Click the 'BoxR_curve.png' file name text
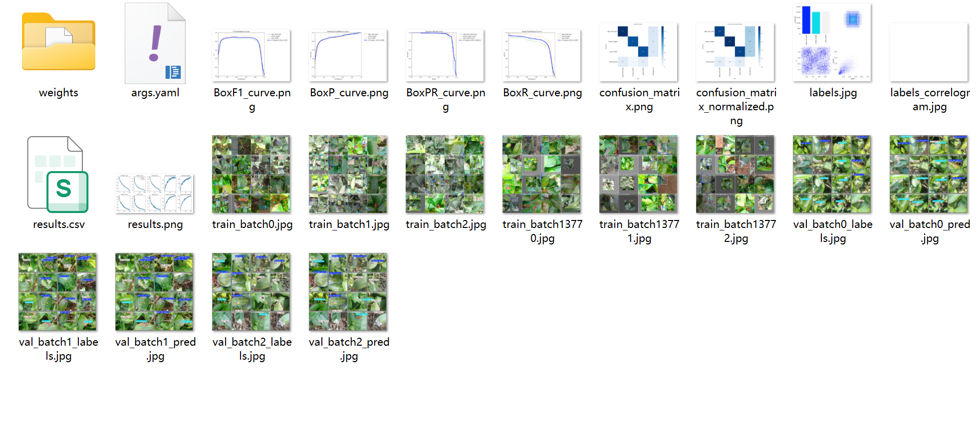The height and width of the screenshot is (428, 980). click(542, 93)
